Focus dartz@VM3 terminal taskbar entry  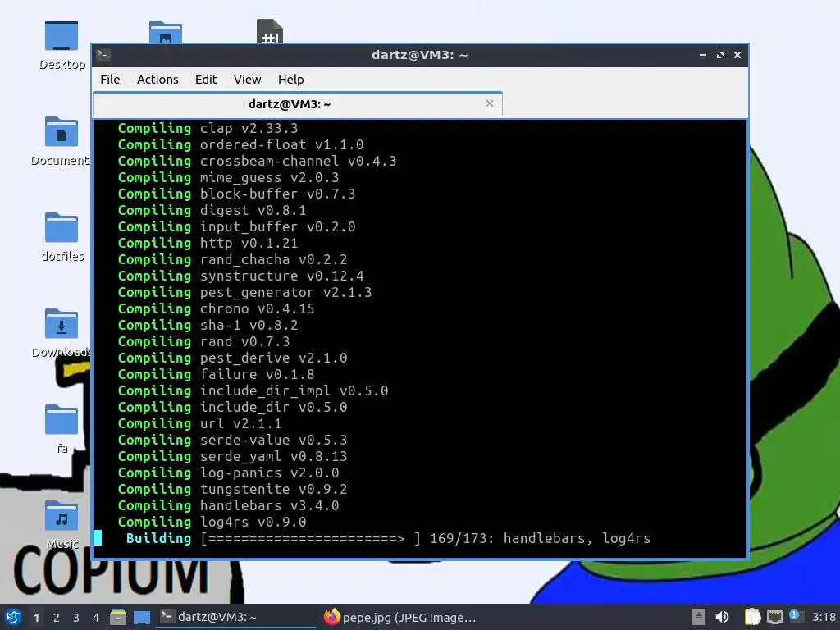coord(235,617)
